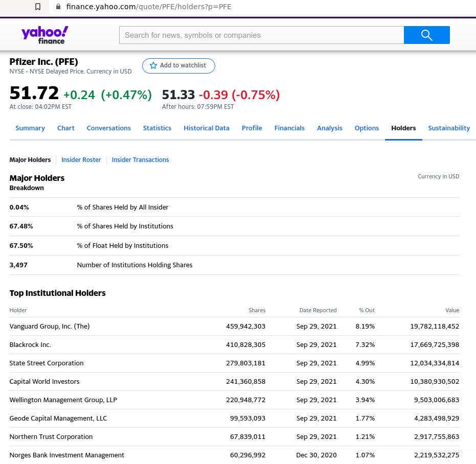Click the 67.50% float held value
The height and width of the screenshot is (464, 476).
pyautogui.click(x=21, y=245)
